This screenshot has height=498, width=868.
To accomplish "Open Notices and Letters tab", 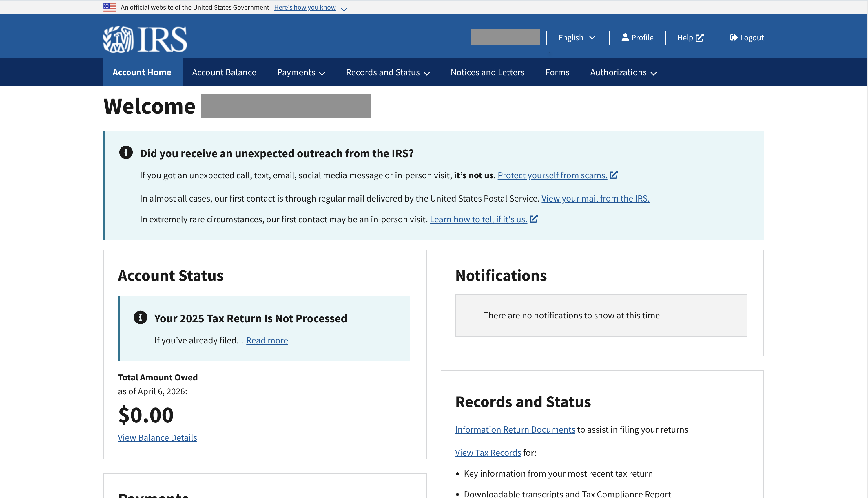I will (x=487, y=72).
